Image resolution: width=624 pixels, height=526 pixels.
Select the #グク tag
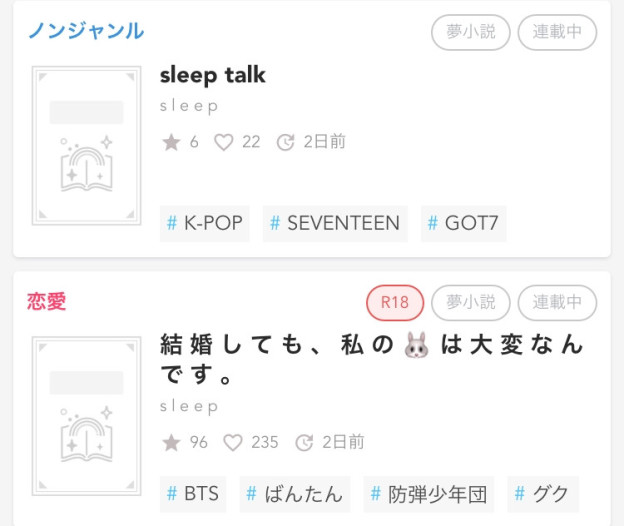click(x=543, y=494)
